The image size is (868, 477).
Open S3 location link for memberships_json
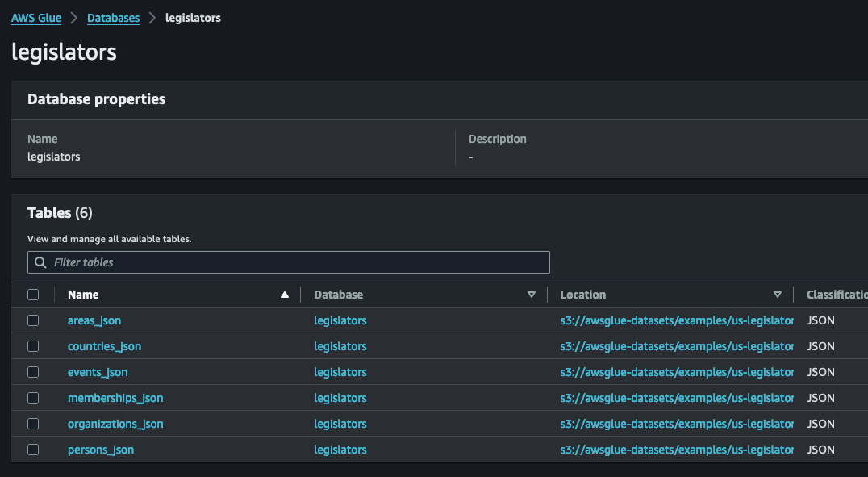tap(676, 398)
